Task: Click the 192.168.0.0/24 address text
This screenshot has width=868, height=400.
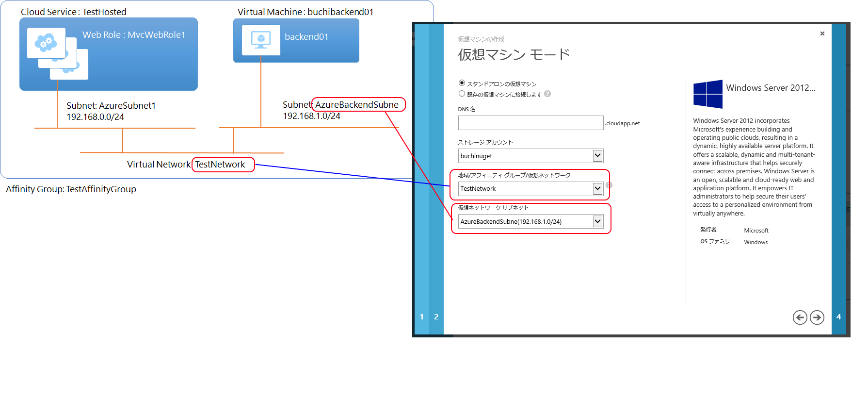Action: pos(96,117)
